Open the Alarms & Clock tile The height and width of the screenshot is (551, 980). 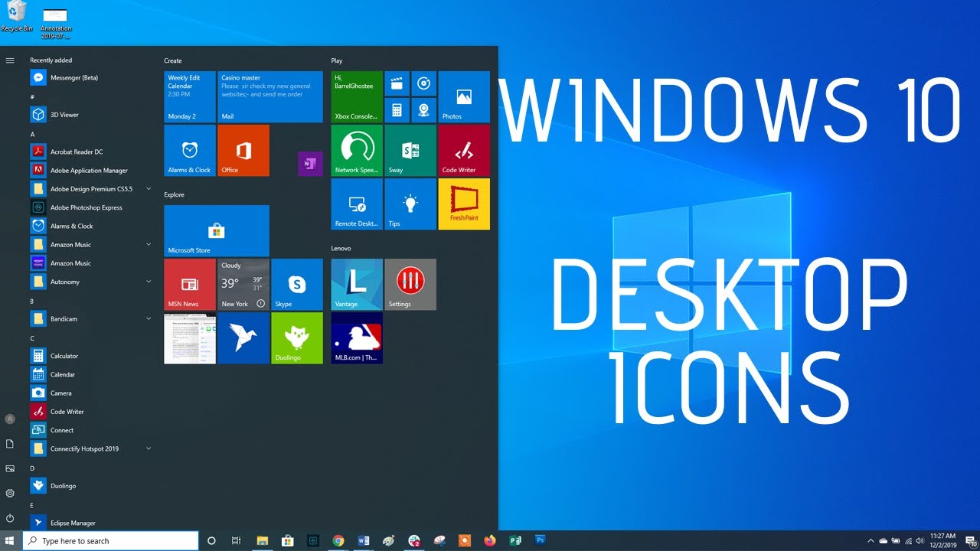(190, 151)
